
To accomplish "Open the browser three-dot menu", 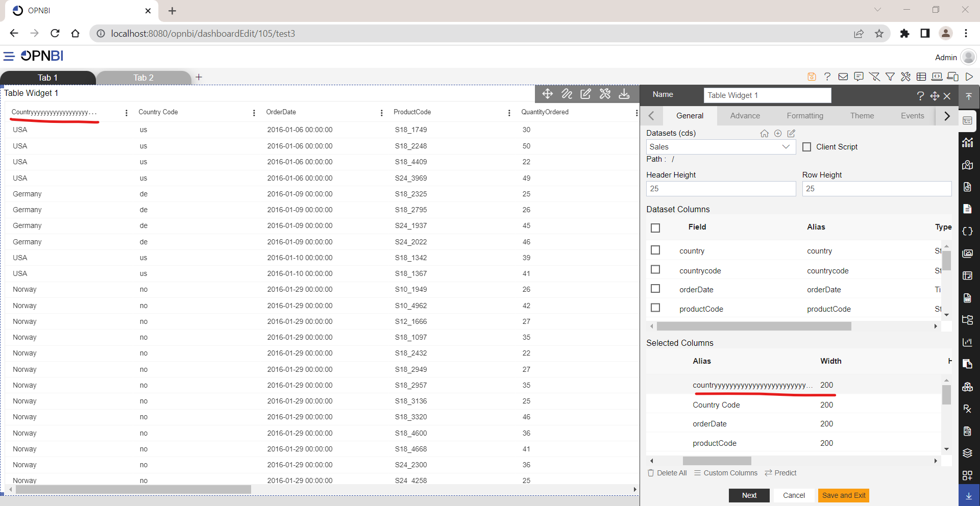I will [x=966, y=33].
